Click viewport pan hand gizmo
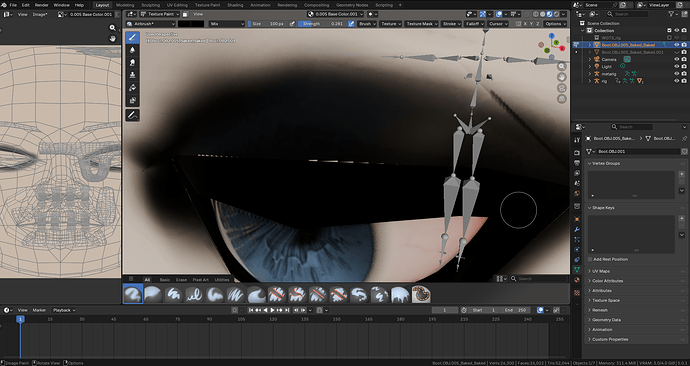The image size is (690, 366). click(562, 77)
